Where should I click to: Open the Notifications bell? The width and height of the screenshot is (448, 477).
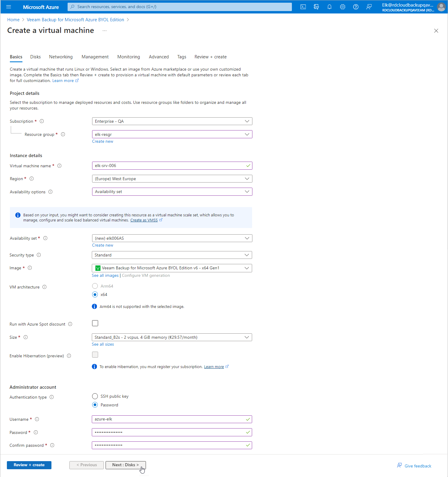(x=329, y=7)
